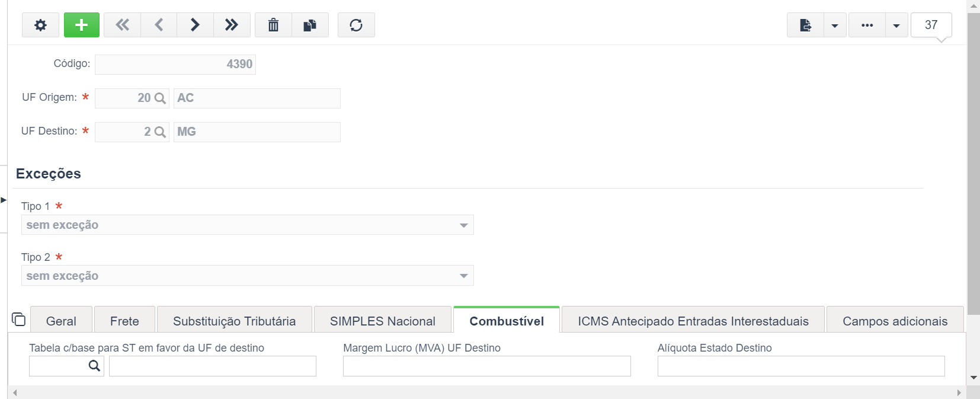This screenshot has height=399, width=980.
Task: Expand the Tipo 2 dropdown
Action: 463,276
